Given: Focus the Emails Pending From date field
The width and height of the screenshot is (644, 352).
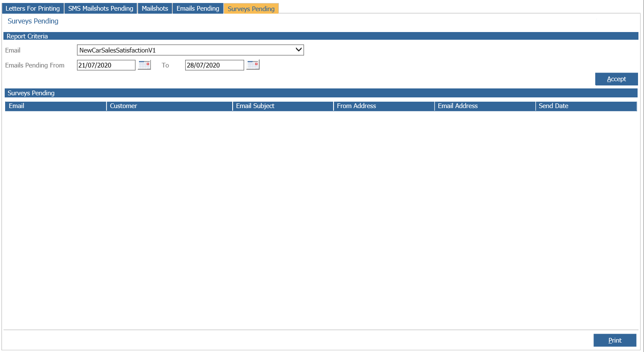Looking at the screenshot, I should (x=106, y=65).
